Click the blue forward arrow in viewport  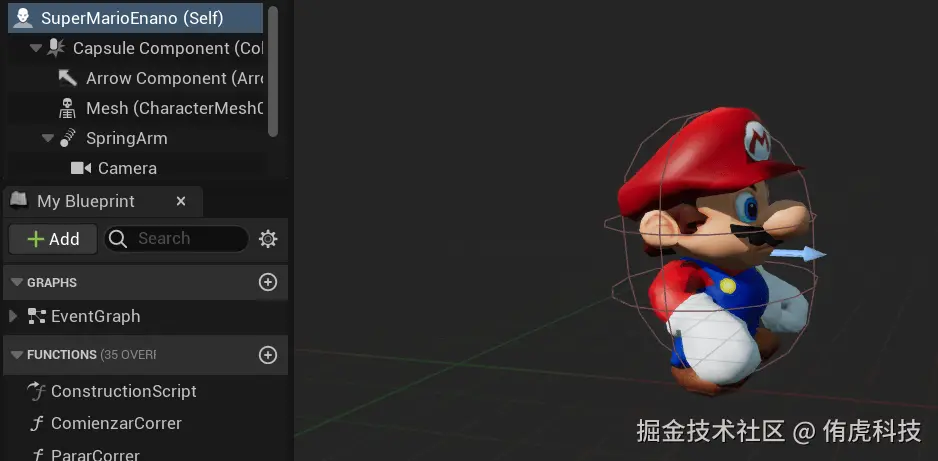pos(798,254)
